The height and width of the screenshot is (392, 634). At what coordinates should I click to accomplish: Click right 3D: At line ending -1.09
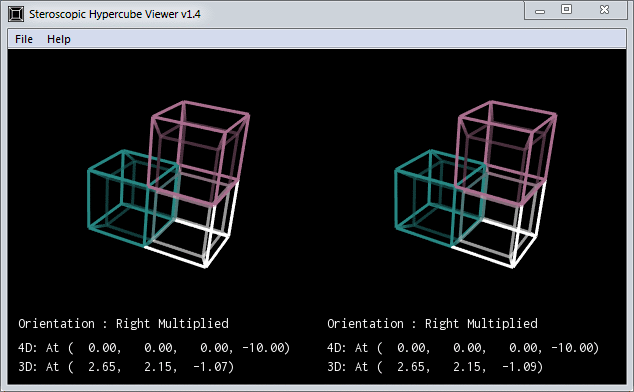435,367
